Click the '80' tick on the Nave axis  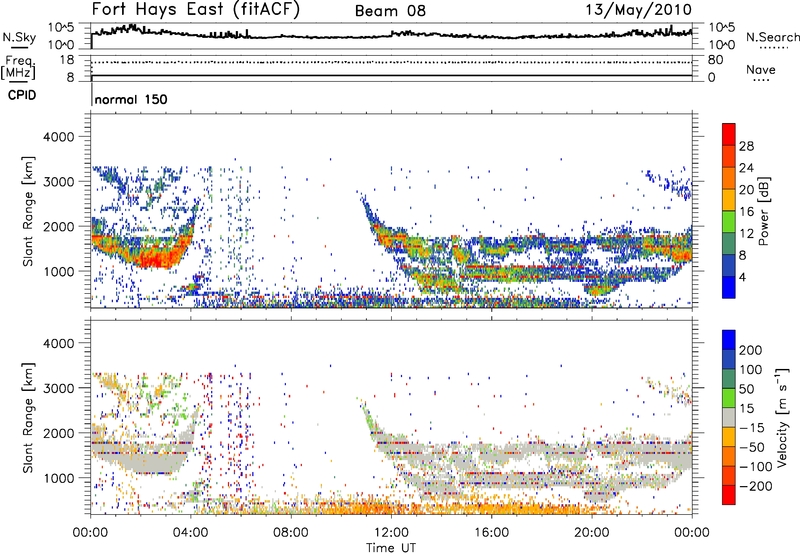[x=715, y=60]
